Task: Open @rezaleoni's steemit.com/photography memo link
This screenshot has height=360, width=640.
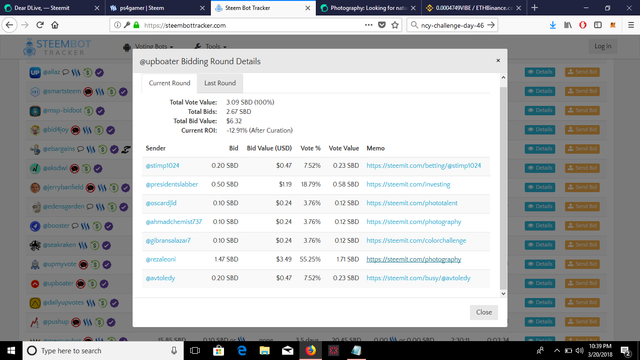Action: pos(413,259)
